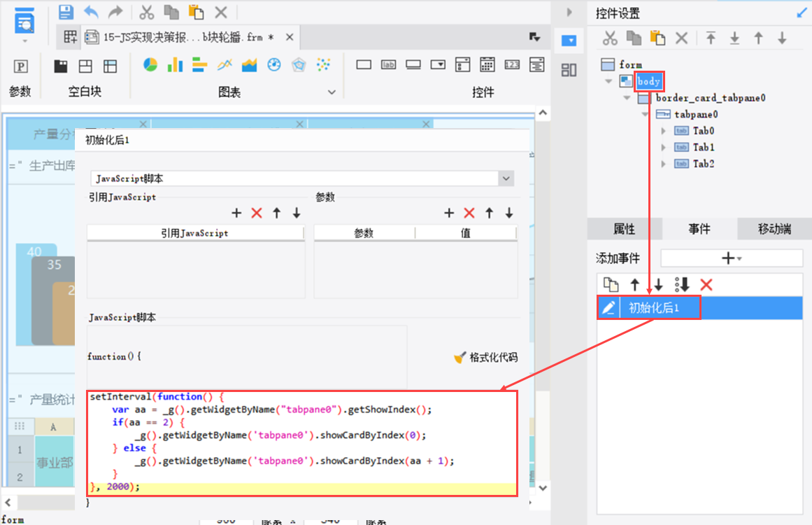Image resolution: width=812 pixels, height=525 pixels.
Task: Click the blue docking arrow in 控件设置 header
Action: click(x=802, y=13)
